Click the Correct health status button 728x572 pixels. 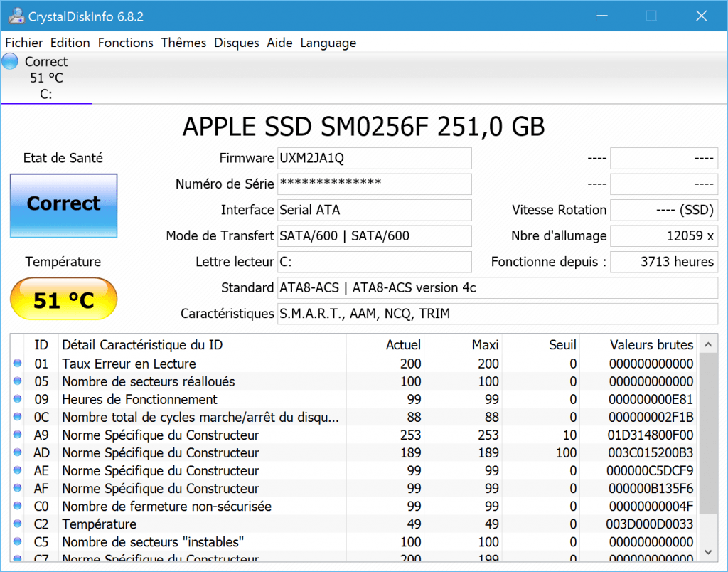coord(63,206)
